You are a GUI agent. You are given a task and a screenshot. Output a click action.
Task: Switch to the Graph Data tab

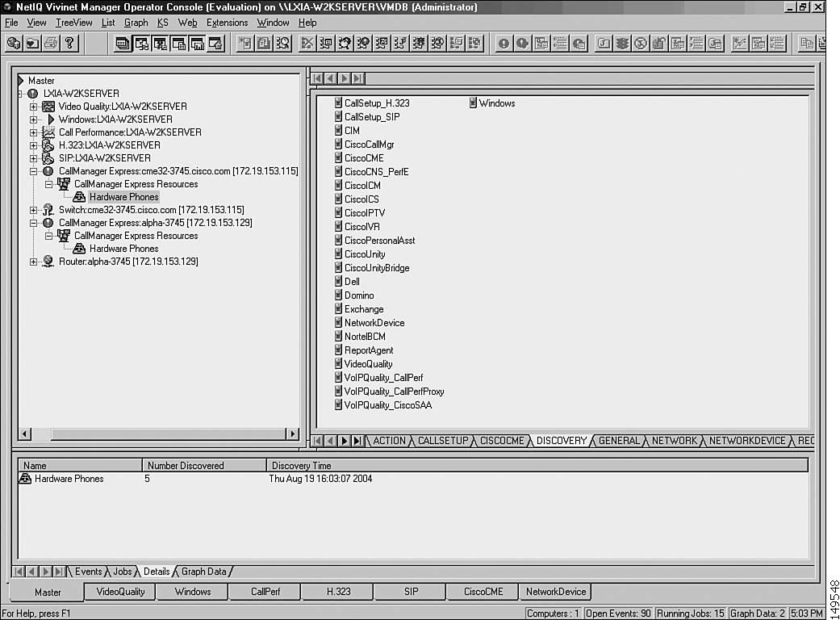[203, 572]
